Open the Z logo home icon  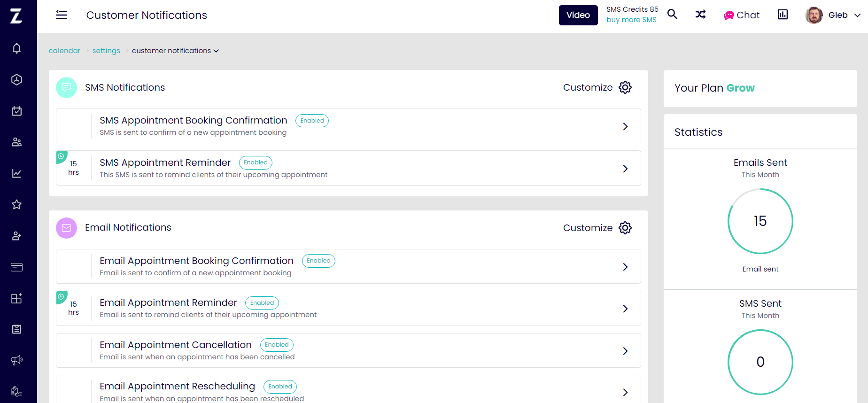(16, 16)
